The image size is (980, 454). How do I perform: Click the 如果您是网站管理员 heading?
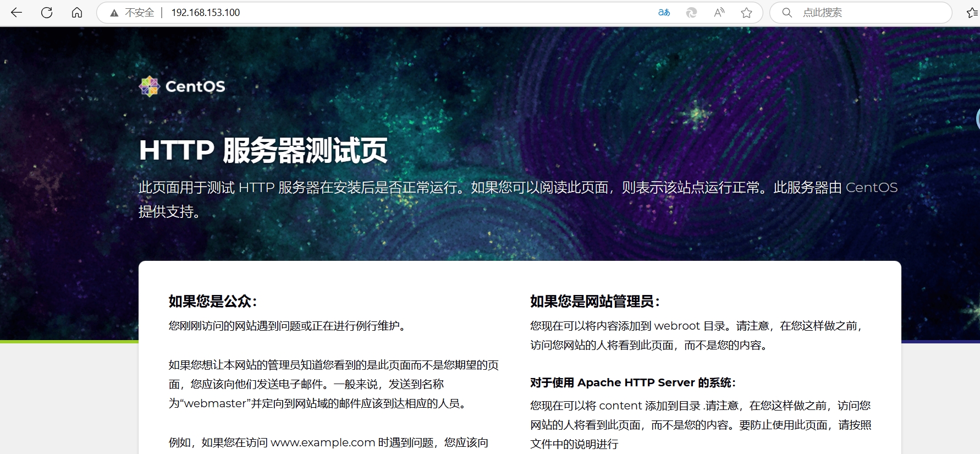coord(595,301)
